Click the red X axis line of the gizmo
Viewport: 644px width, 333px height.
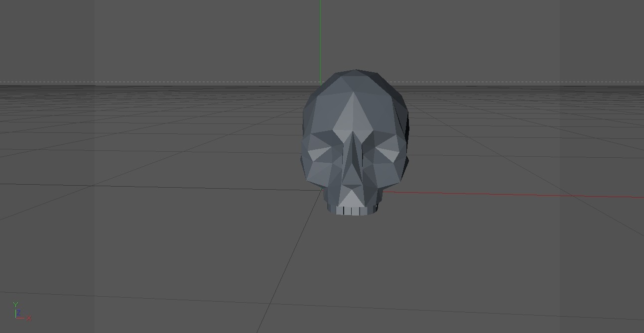pyautogui.click(x=20, y=318)
